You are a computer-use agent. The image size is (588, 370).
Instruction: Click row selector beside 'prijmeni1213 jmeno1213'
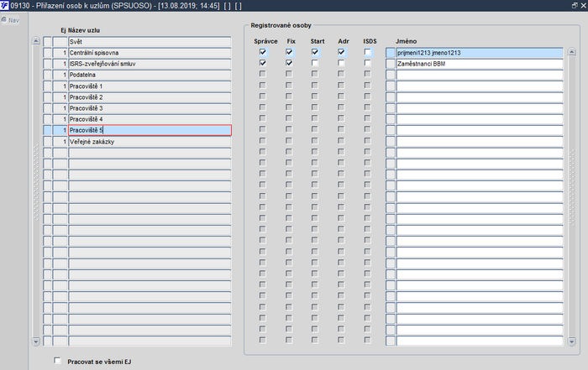pyautogui.click(x=391, y=53)
